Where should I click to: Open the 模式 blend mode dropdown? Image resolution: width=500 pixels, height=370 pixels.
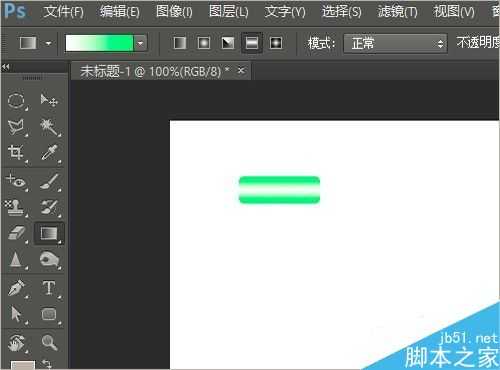395,43
